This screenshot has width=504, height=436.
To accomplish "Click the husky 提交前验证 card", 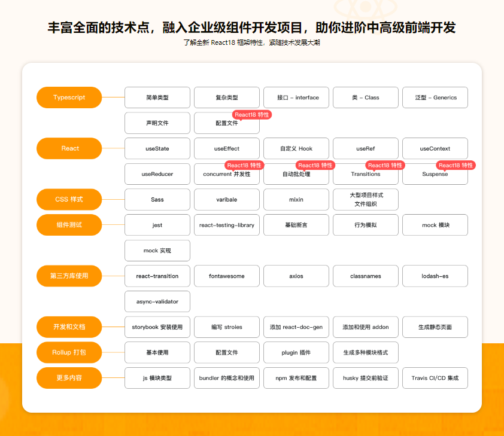I will 366,377.
